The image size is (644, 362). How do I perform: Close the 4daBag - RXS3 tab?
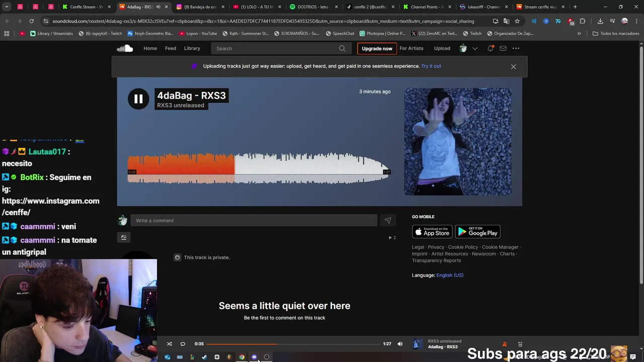point(166,7)
